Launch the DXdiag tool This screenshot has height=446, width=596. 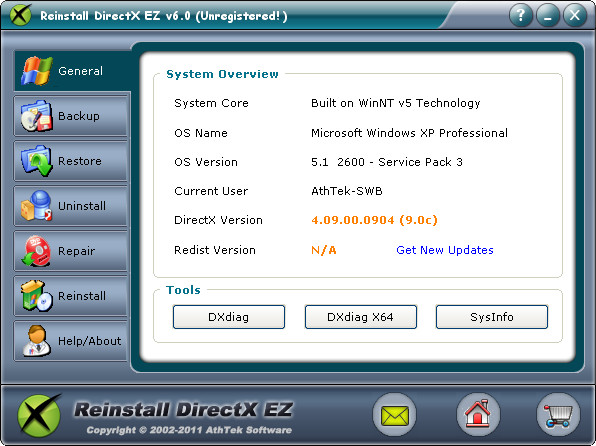(228, 317)
